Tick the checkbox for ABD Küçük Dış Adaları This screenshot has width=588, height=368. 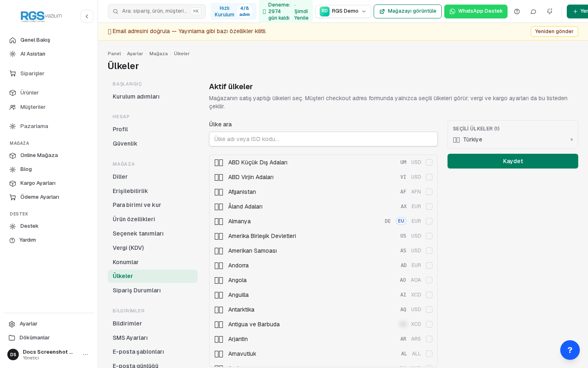pos(429,162)
